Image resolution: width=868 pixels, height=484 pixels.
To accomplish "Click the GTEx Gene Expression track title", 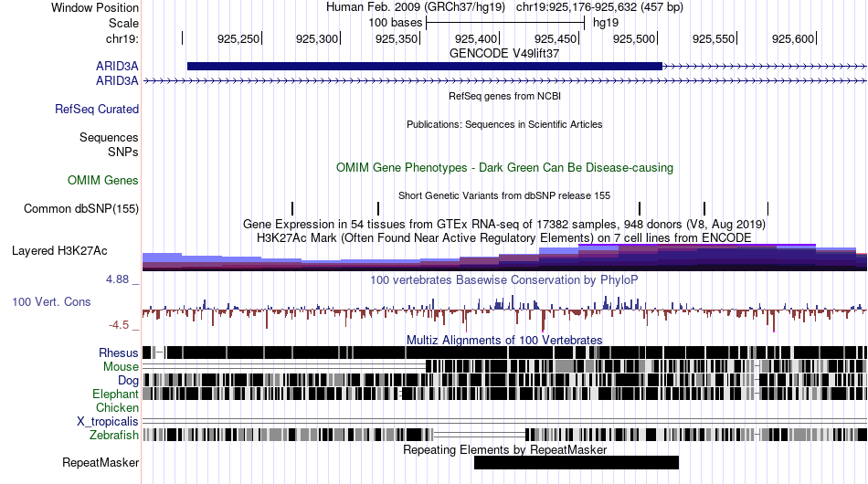I will (504, 224).
